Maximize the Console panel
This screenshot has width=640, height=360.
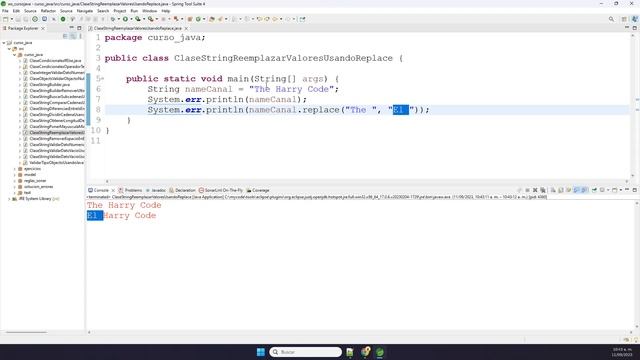635,190
